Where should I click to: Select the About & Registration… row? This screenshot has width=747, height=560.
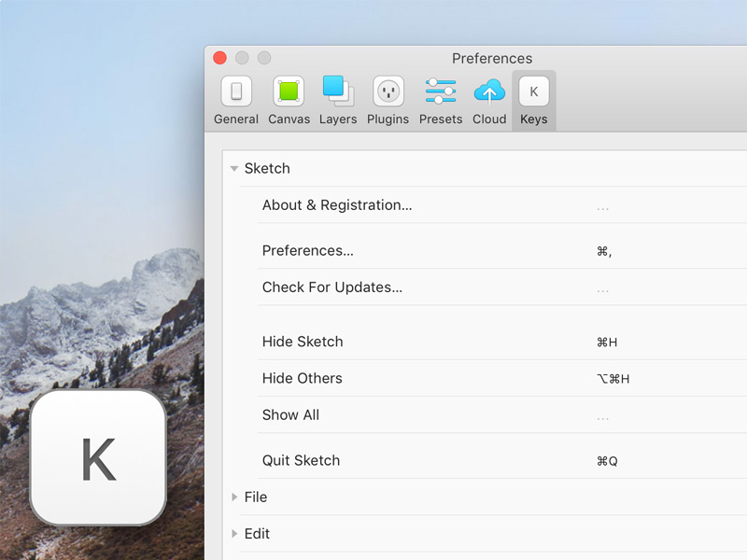pyautogui.click(x=502, y=205)
